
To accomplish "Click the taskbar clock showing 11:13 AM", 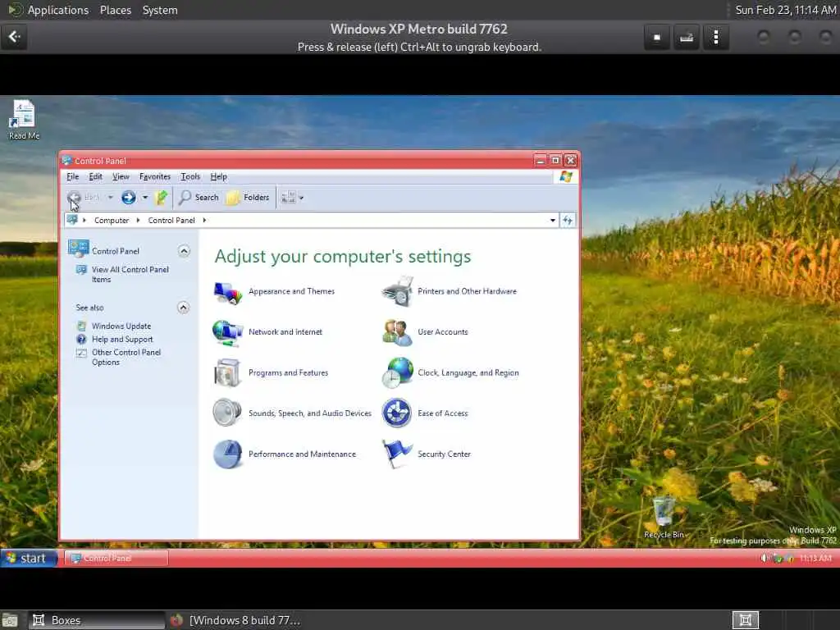I will (815, 558).
